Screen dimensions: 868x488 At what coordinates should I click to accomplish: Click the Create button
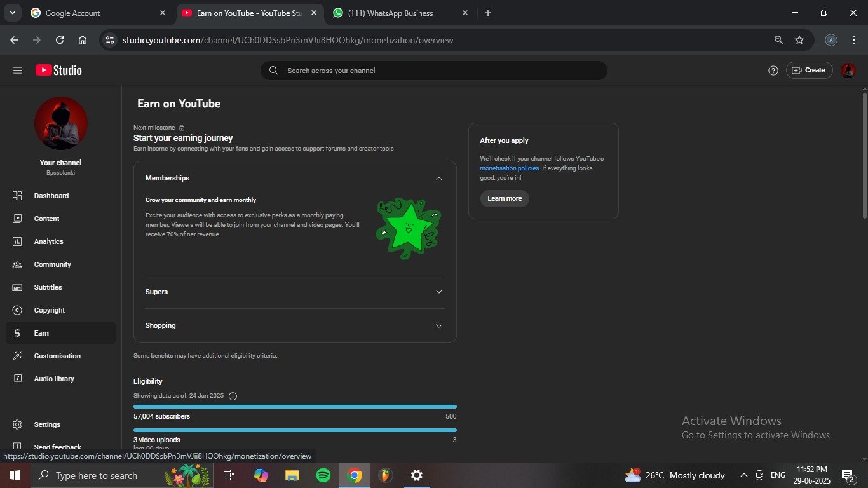point(809,71)
